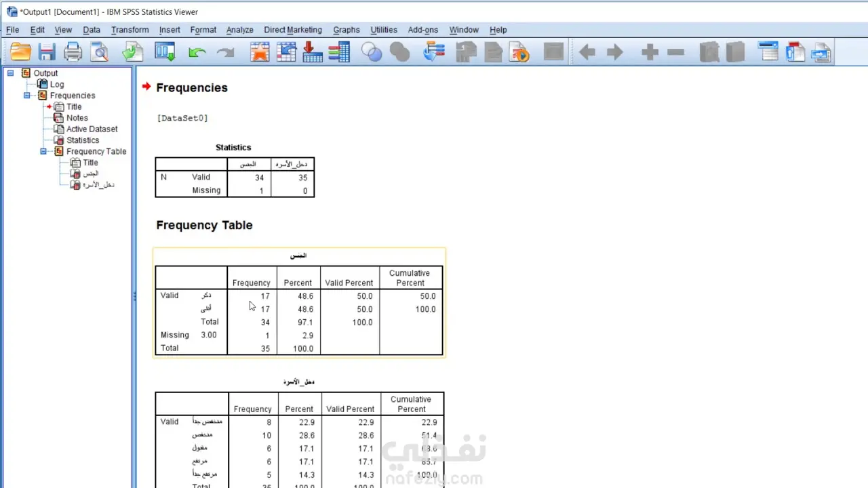Open the Data menu
Screen dimensions: 868x488
coord(92,30)
